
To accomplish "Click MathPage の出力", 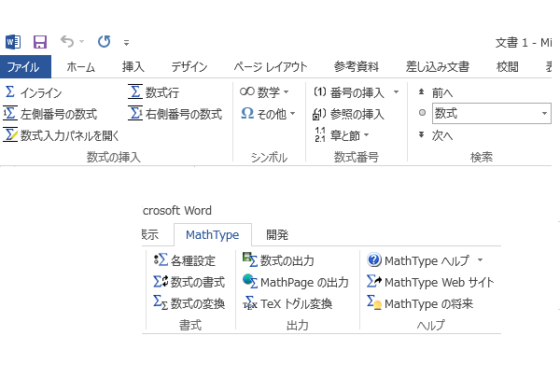I will pos(296,282).
